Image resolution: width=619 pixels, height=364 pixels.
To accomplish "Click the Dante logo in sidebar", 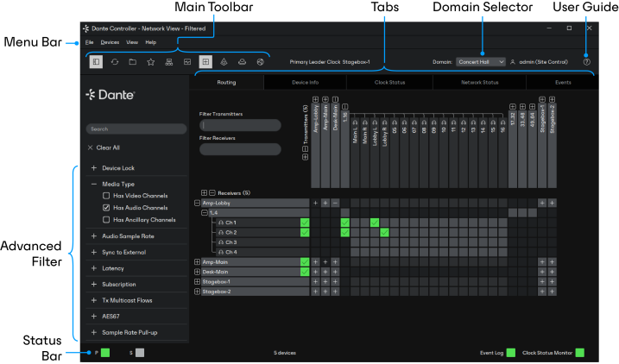I will point(111,95).
